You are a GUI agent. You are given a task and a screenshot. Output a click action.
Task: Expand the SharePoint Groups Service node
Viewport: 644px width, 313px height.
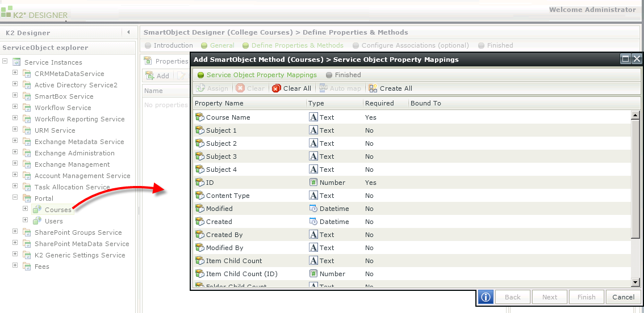15,231
